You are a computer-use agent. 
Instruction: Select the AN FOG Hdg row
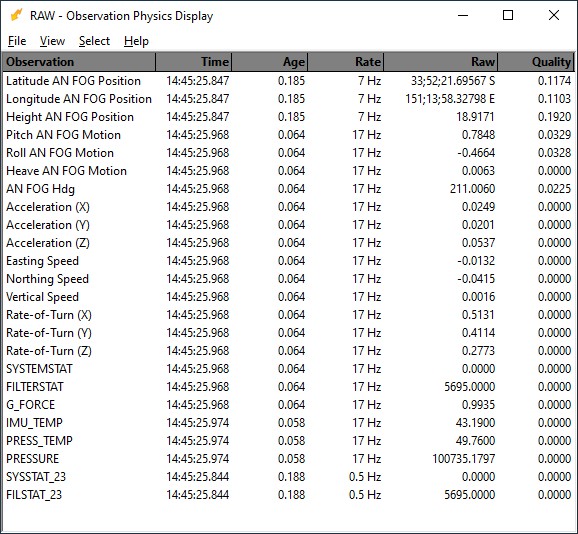288,189
